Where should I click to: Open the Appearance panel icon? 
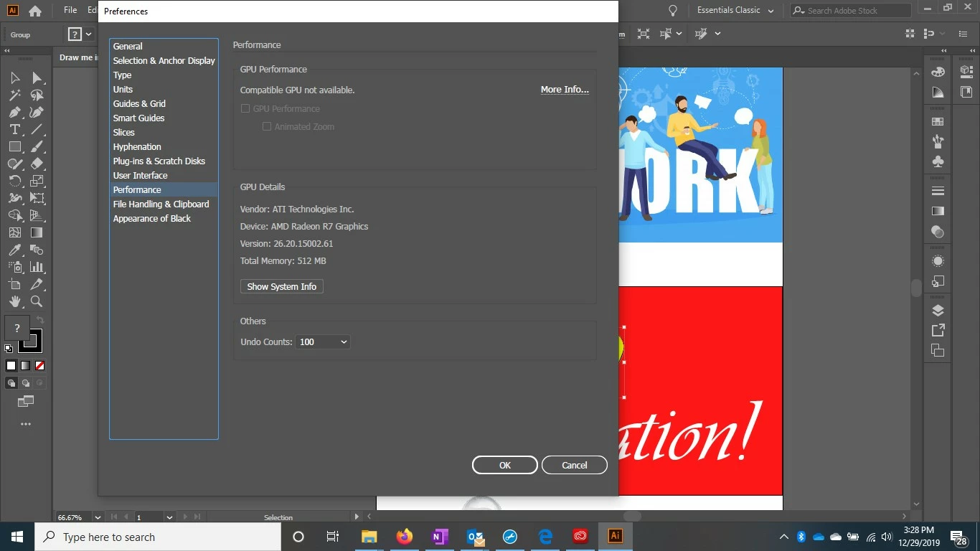(x=938, y=261)
